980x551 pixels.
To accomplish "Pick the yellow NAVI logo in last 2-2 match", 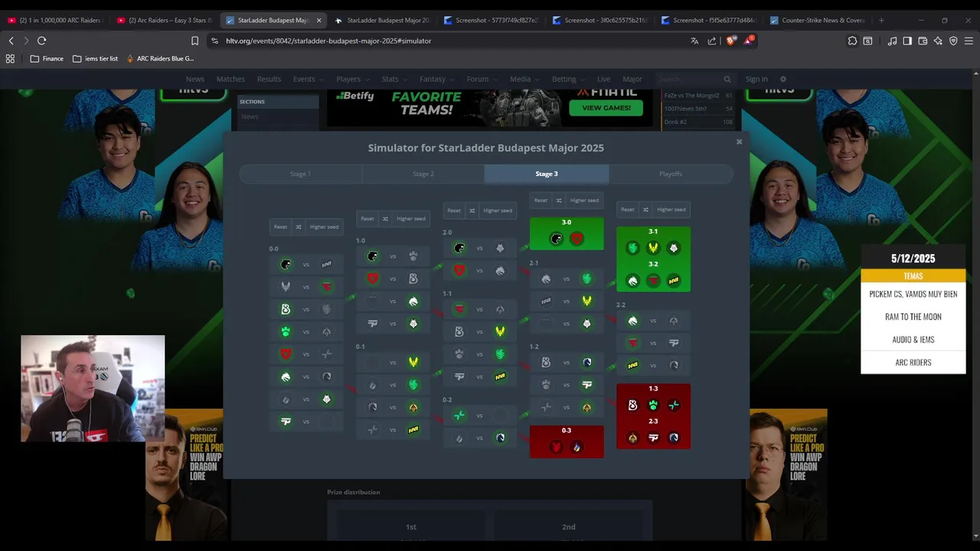I will [x=633, y=366].
